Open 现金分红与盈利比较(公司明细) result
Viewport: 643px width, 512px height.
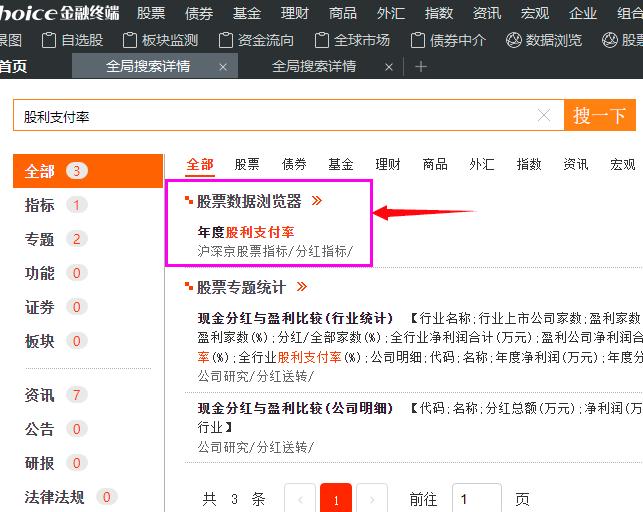tap(295, 408)
